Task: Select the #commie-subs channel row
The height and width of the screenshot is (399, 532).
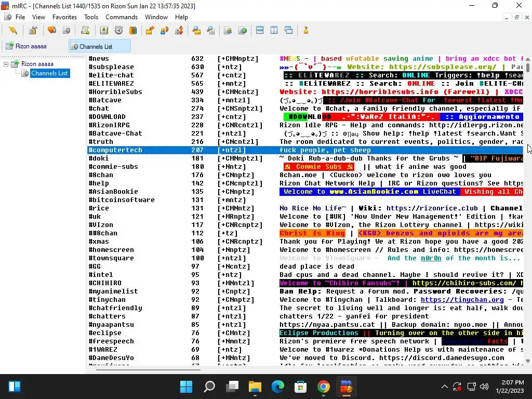Action: (305, 167)
